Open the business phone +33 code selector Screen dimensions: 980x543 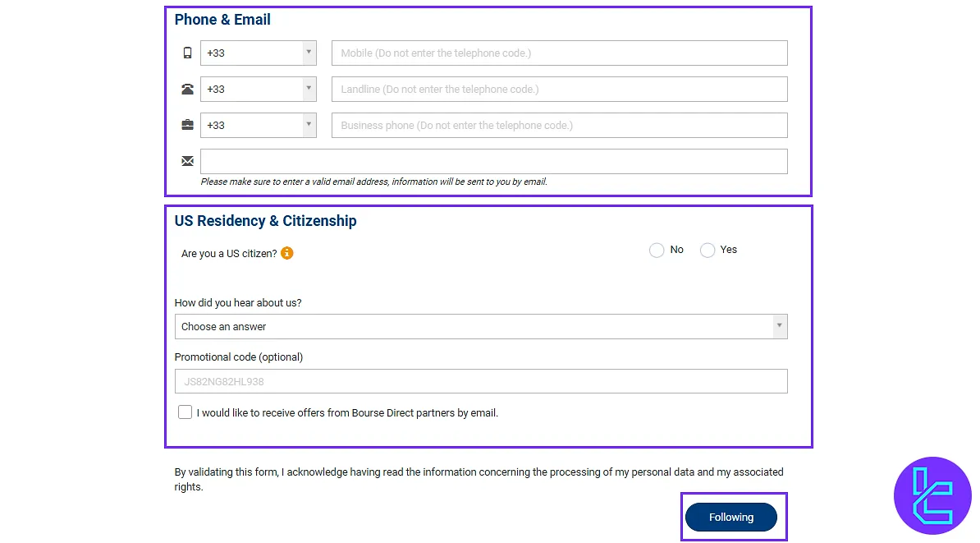click(x=309, y=124)
